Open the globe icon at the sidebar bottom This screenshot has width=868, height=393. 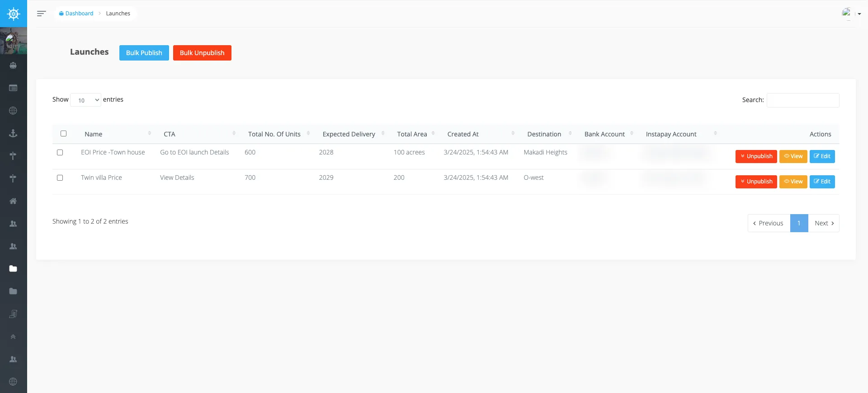(13, 382)
